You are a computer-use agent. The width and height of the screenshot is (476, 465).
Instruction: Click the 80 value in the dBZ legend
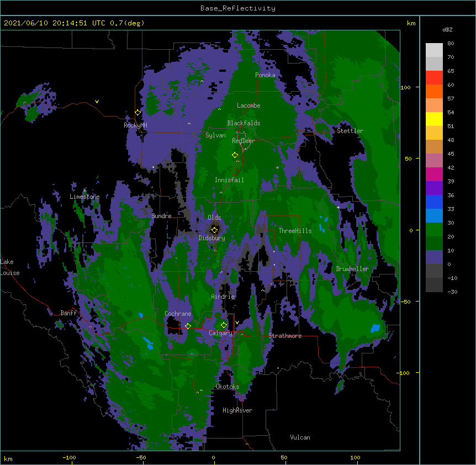(451, 44)
